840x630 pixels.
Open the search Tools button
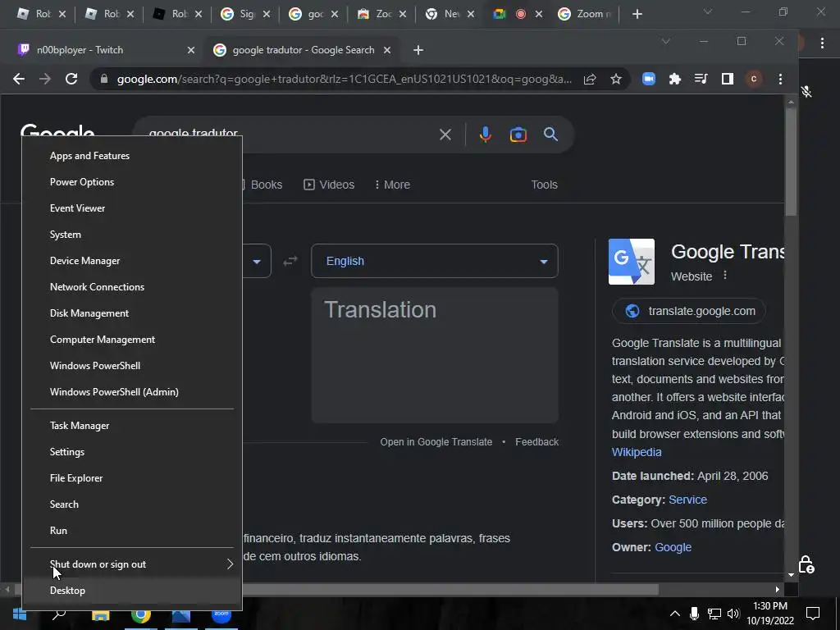(545, 185)
